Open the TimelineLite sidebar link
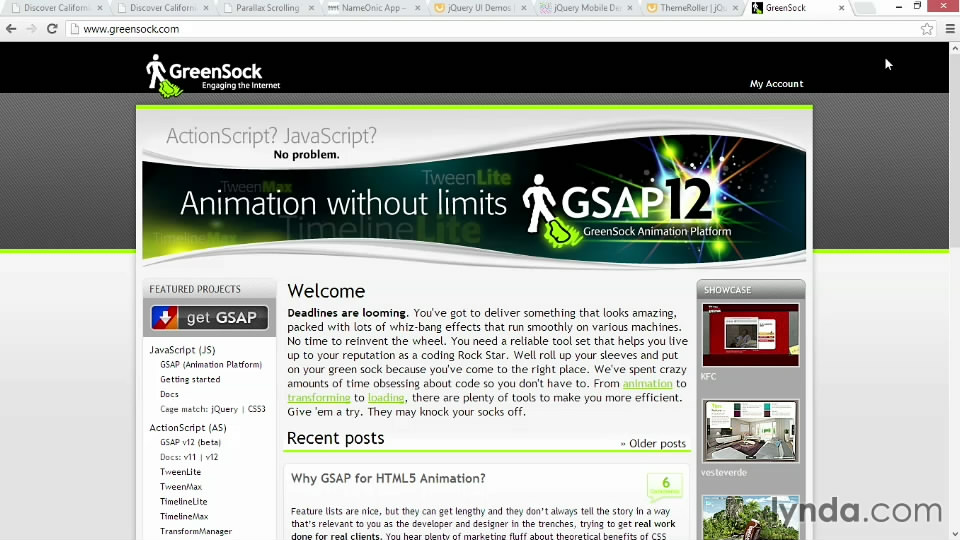 (x=184, y=501)
